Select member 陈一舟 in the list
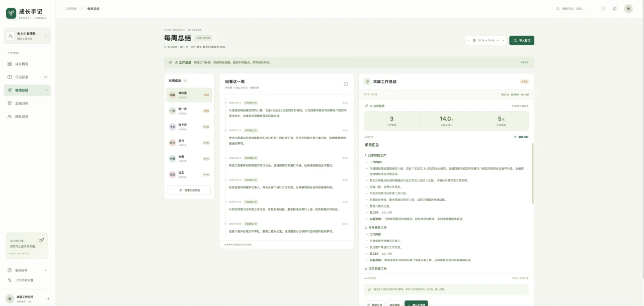644x306 pixels. coord(189,111)
